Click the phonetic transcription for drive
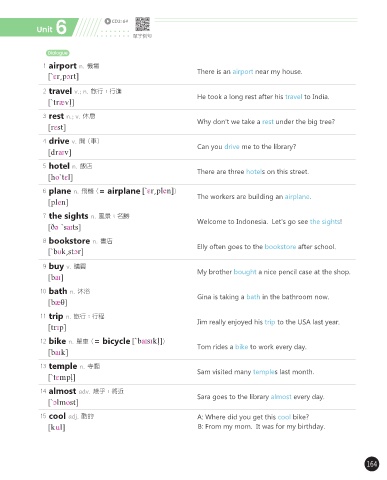Image resolution: width=387 pixels, height=480 pixels. 60,152
